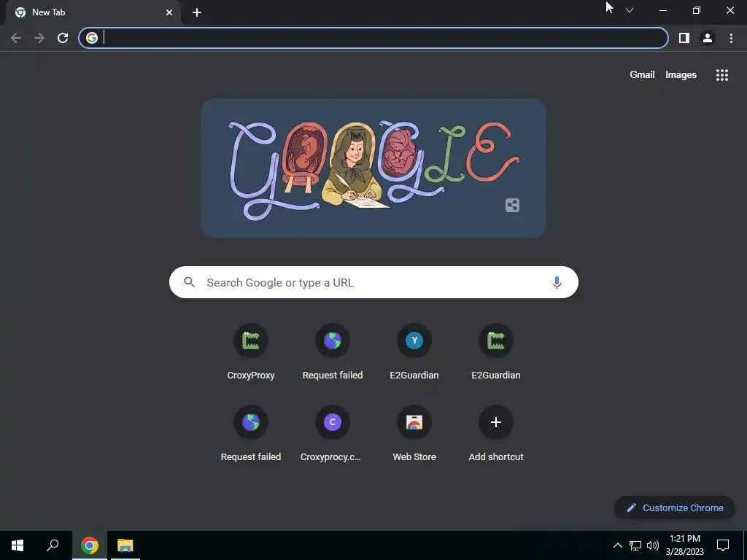
Task: Click the magnifier icon in the search box
Action: pos(189,282)
